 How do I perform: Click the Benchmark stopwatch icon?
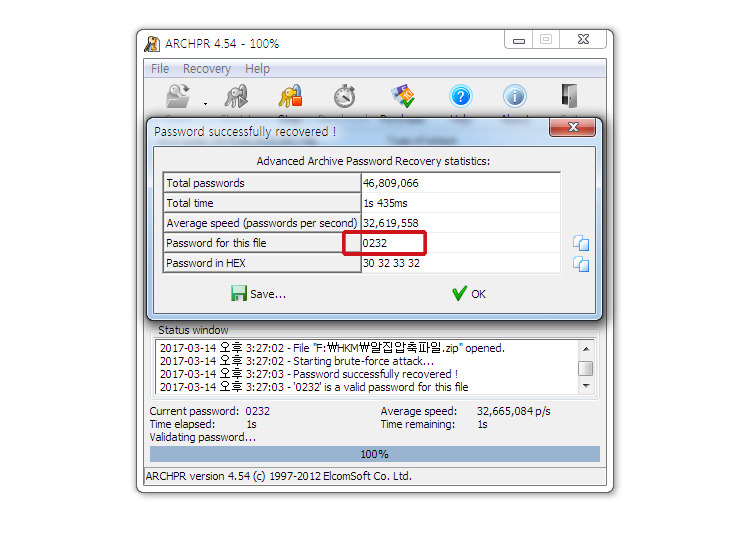point(345,96)
